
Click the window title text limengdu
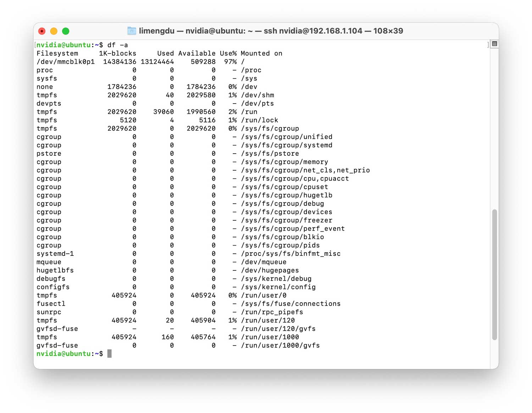click(x=157, y=31)
